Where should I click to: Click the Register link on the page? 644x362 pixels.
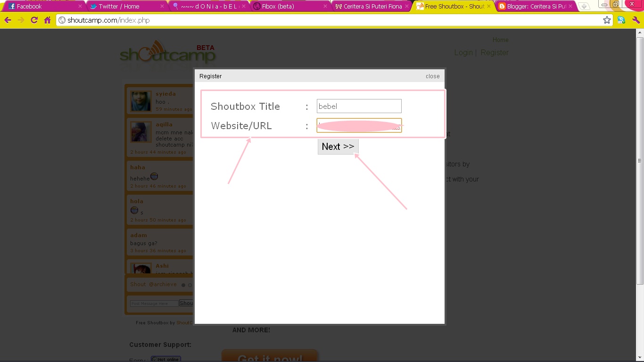pyautogui.click(x=495, y=53)
